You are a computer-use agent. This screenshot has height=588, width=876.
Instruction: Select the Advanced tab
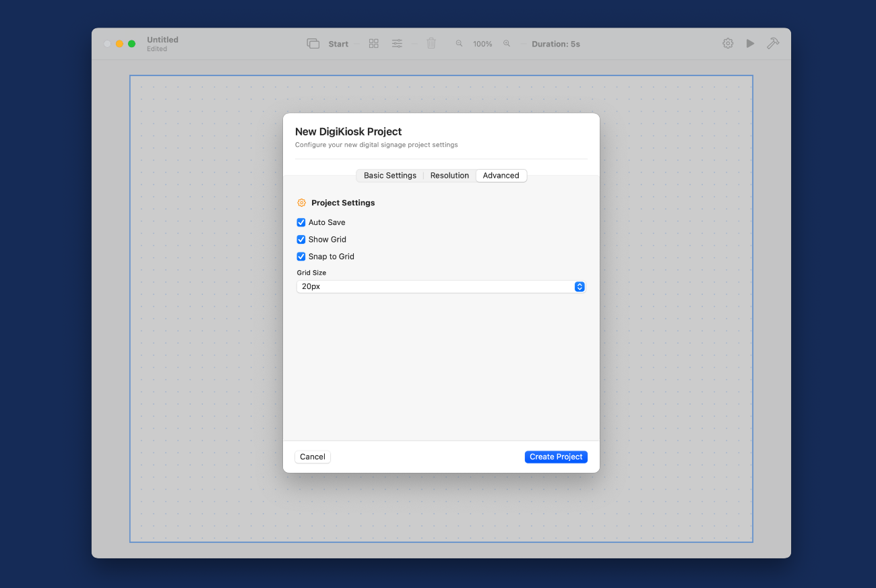point(501,176)
